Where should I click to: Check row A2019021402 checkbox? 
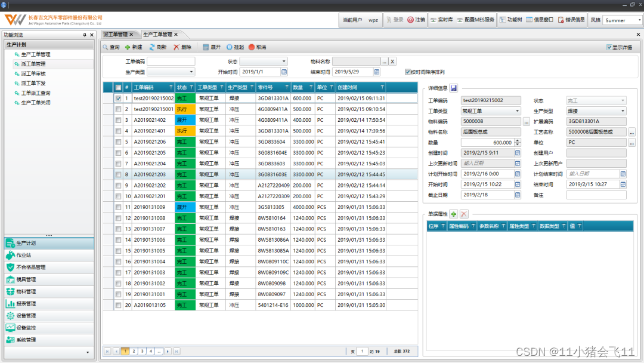tap(118, 121)
